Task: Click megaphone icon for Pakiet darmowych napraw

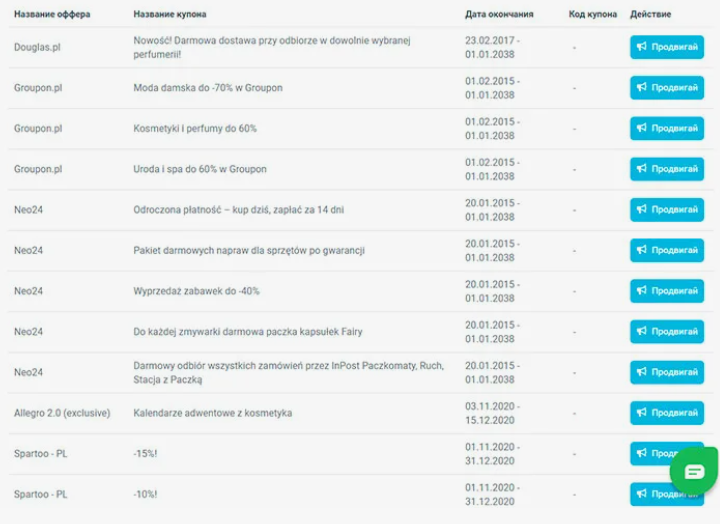Action: point(641,250)
